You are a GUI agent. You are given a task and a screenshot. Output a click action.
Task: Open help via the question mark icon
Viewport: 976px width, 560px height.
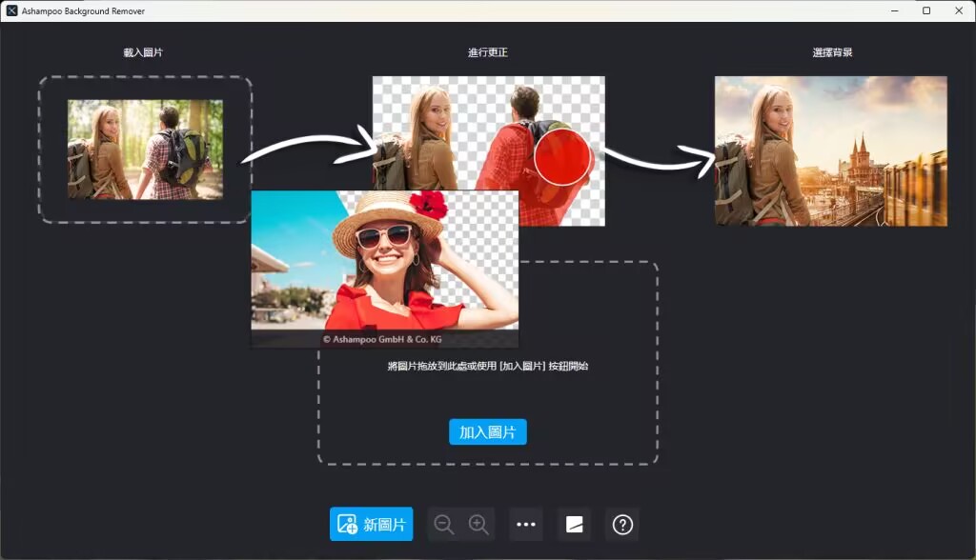[622, 524]
